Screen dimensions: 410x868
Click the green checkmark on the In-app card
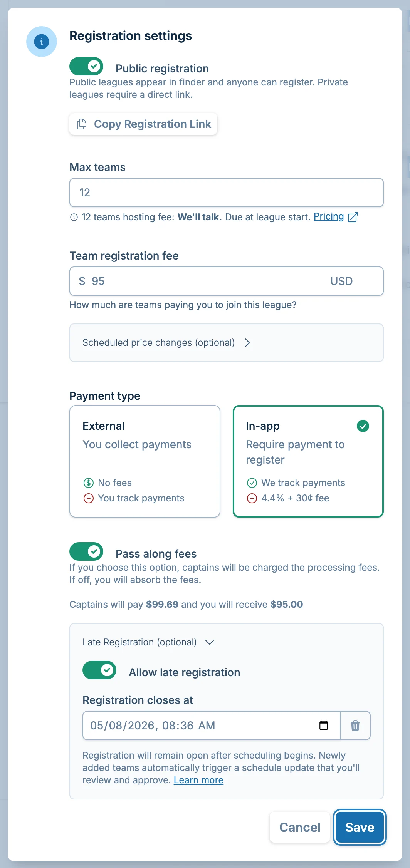pyautogui.click(x=363, y=426)
